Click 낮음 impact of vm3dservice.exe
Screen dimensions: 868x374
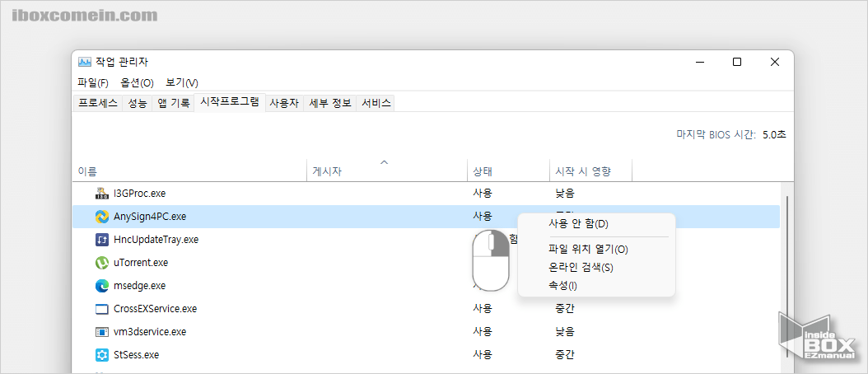click(x=565, y=332)
